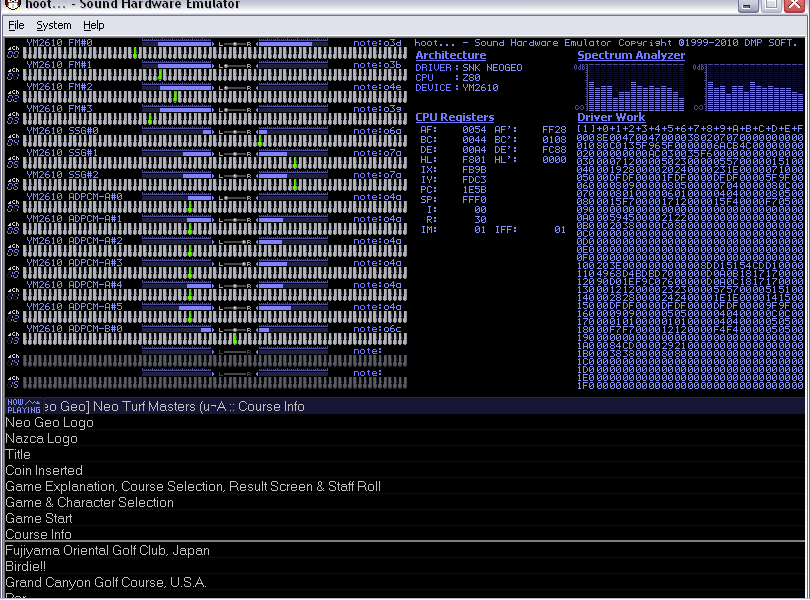The image size is (810, 600).
Task: Select the Neo Geo Logo track
Action: 49,422
